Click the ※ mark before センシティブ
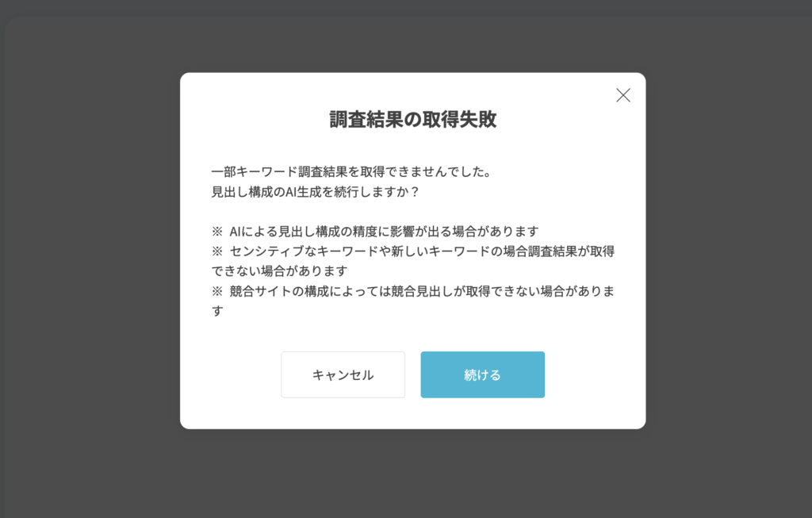812x518 pixels. pos(217,251)
